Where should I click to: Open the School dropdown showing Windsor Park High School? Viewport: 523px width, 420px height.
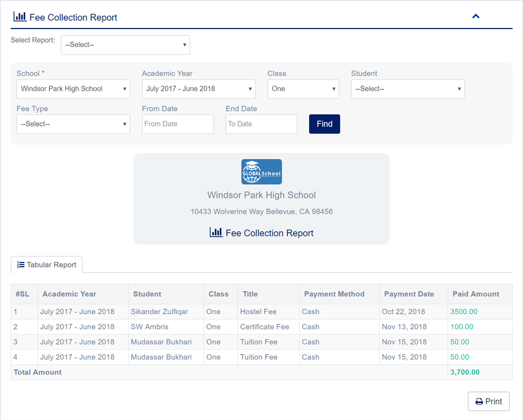tap(73, 89)
